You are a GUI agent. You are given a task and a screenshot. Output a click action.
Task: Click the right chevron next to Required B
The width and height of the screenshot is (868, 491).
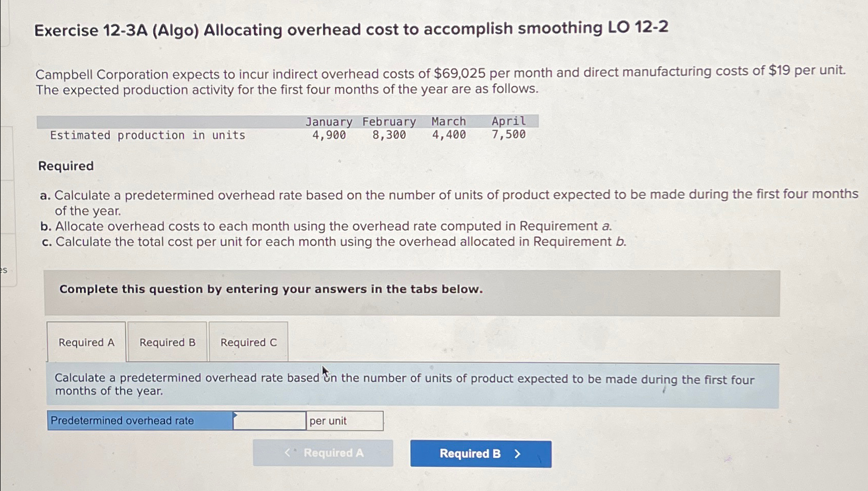click(518, 453)
